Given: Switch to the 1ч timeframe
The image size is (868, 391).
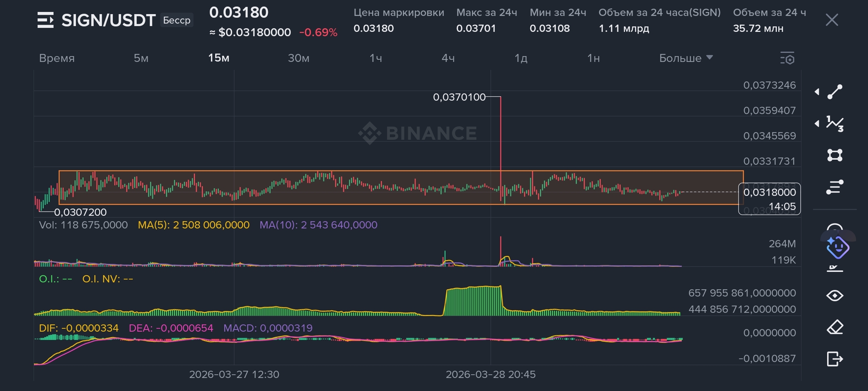Looking at the screenshot, I should [376, 58].
